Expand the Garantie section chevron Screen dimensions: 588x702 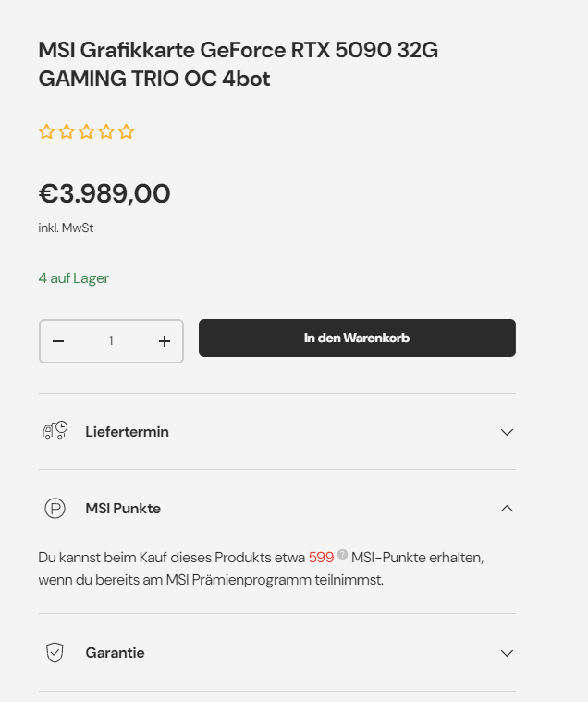coord(506,653)
